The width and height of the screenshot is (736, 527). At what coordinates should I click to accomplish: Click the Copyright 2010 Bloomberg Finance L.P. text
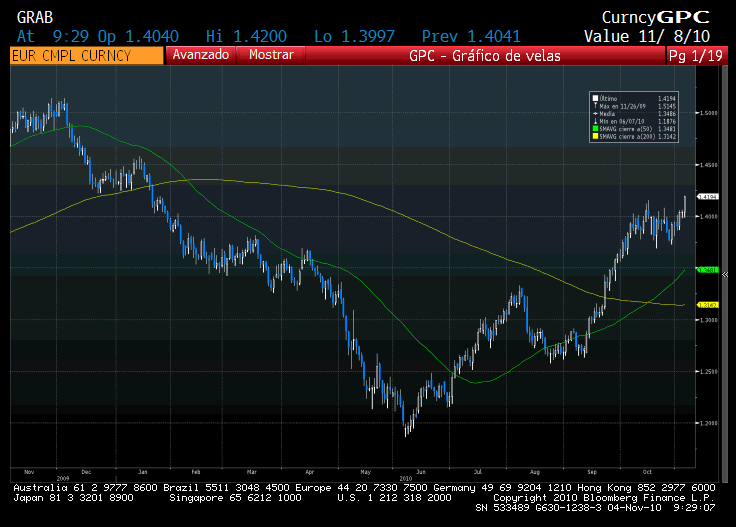pos(604,498)
